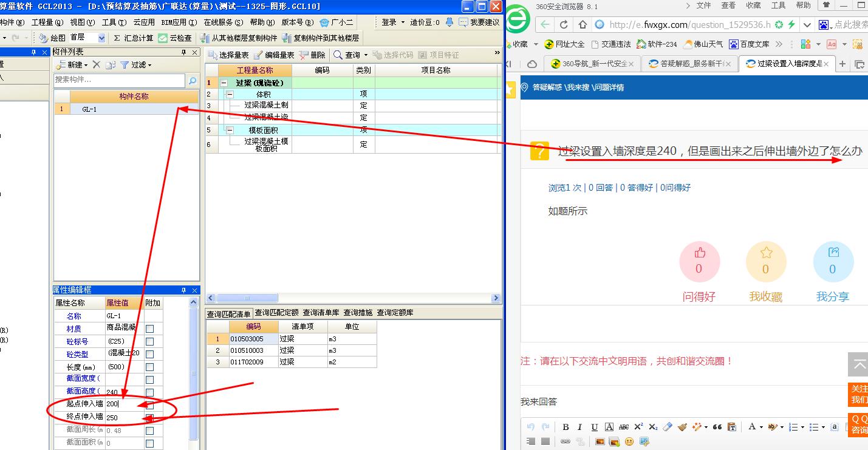Toggle 附加 checkbox for 材质 row
Screen dimensions: 868x450
click(x=149, y=329)
